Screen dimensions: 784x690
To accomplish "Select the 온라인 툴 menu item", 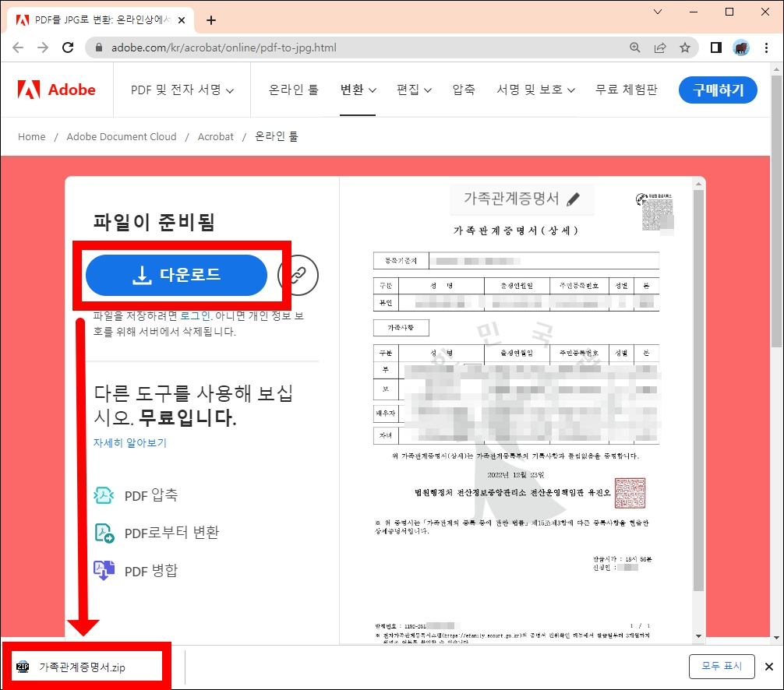I will (291, 90).
